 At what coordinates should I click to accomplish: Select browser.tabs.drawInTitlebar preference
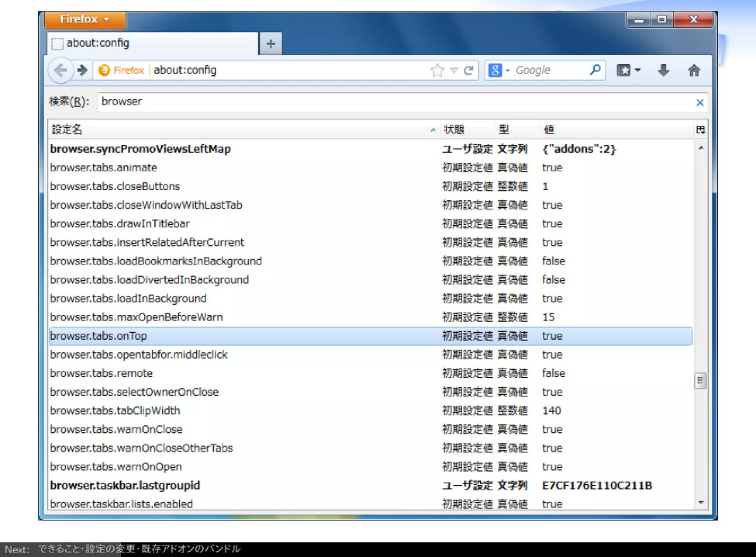[371, 224]
